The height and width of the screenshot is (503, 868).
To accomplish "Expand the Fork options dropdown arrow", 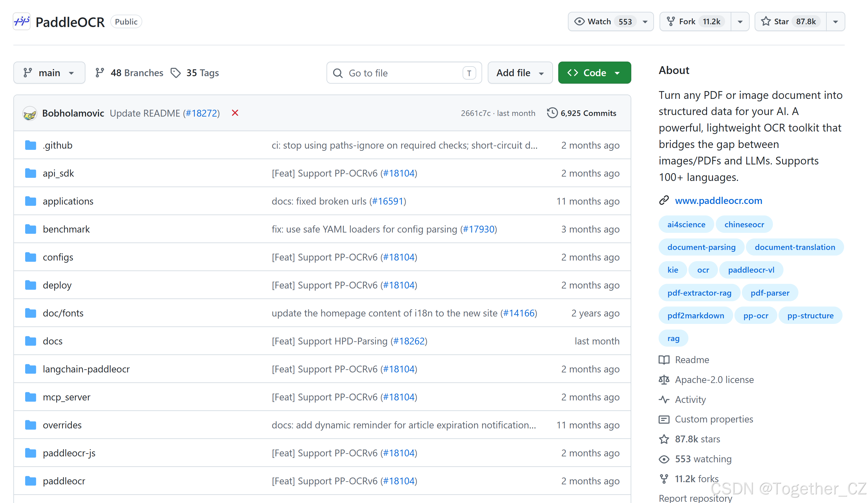I will click(x=740, y=21).
